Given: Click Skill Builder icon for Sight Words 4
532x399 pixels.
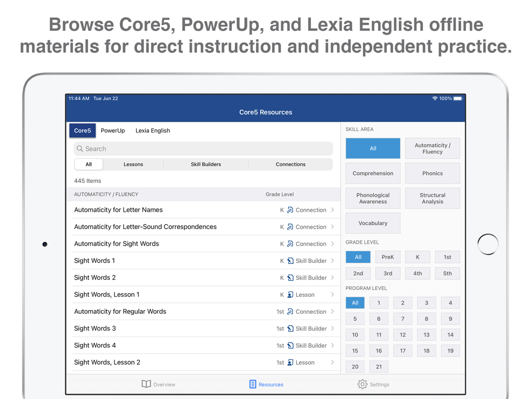Looking at the screenshot, I should click(290, 346).
